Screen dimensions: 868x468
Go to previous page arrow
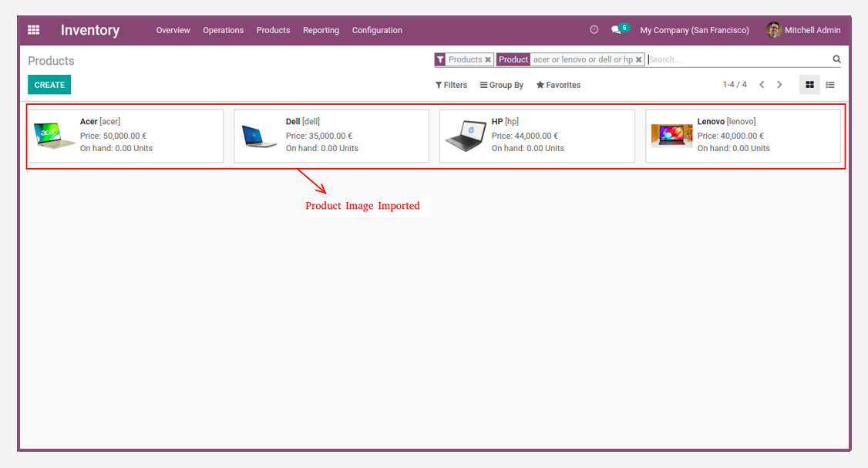(762, 85)
